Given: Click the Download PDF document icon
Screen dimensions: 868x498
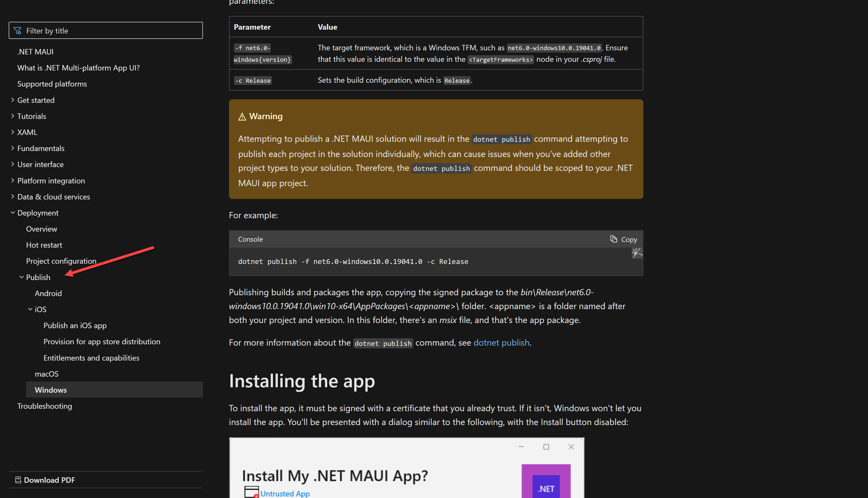Looking at the screenshot, I should [19, 479].
